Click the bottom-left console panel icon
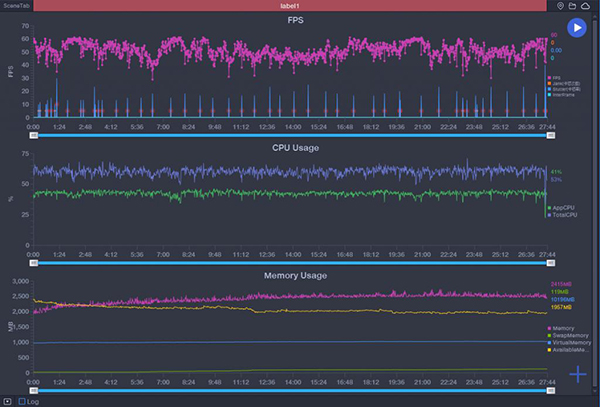The width and height of the screenshot is (600, 407). 7,401
